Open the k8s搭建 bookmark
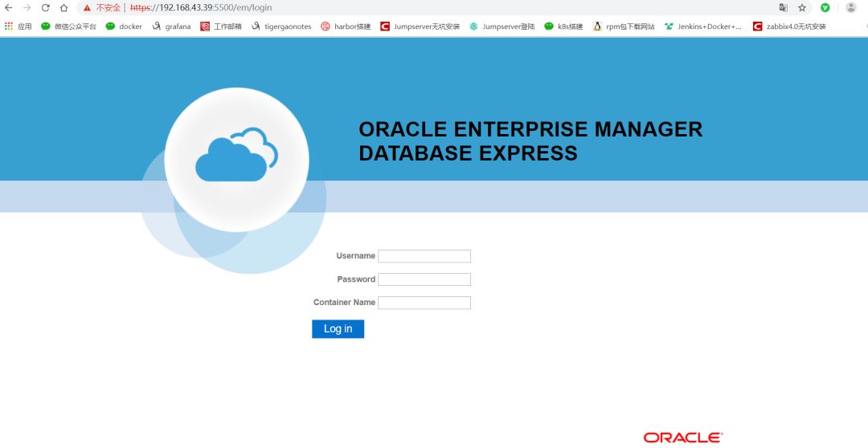Screen dimensions: 868x448 [x=563, y=26]
